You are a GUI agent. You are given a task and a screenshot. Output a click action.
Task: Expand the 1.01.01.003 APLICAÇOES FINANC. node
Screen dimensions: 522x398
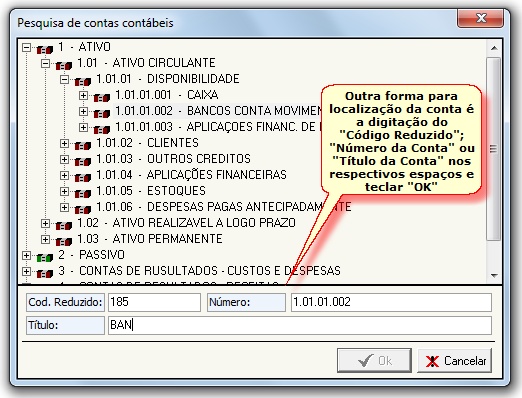pyautogui.click(x=83, y=127)
